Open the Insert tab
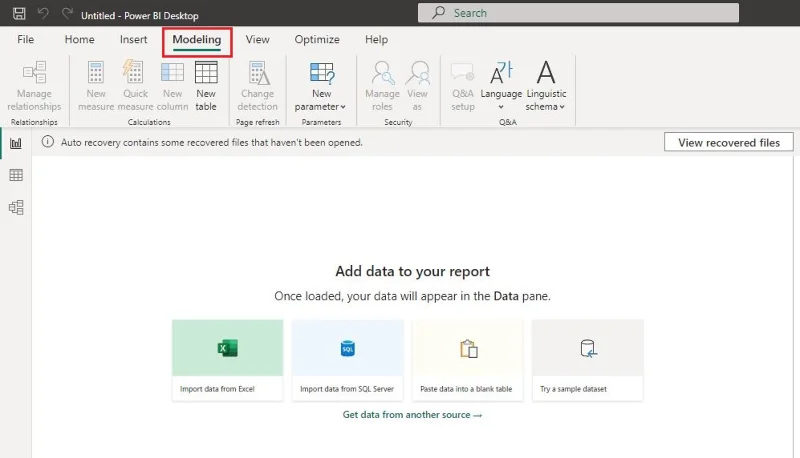 [133, 39]
